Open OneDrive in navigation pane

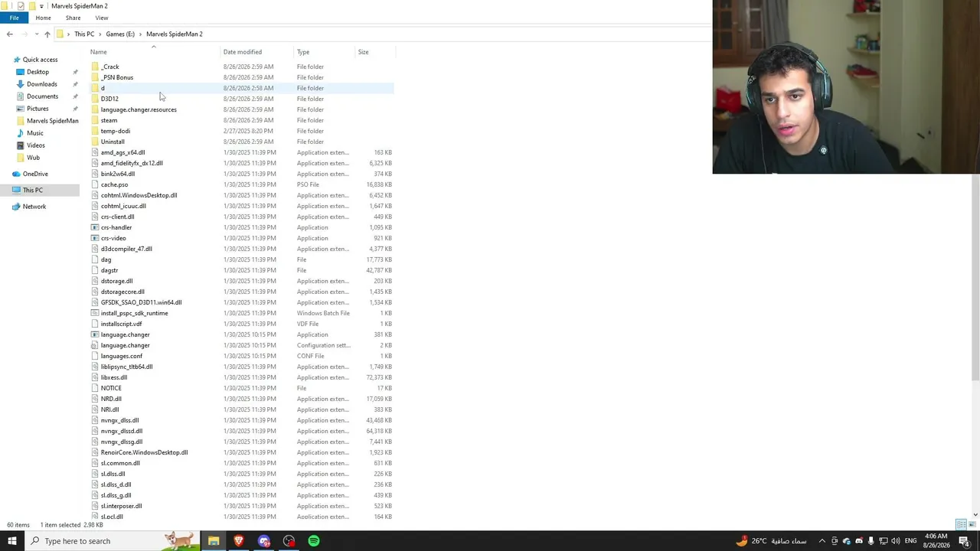click(x=35, y=174)
